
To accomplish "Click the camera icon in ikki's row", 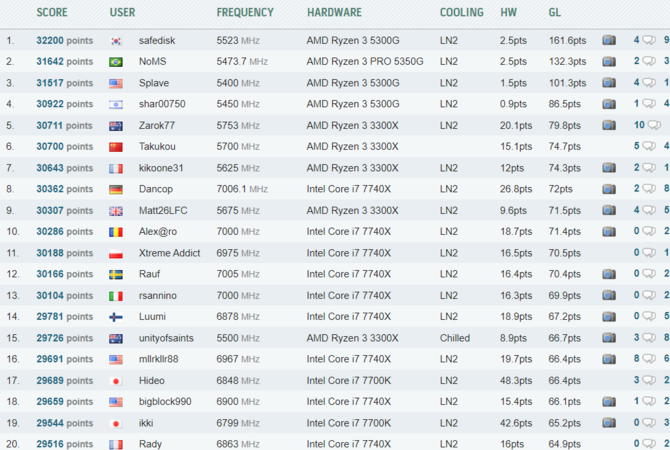I will (609, 423).
